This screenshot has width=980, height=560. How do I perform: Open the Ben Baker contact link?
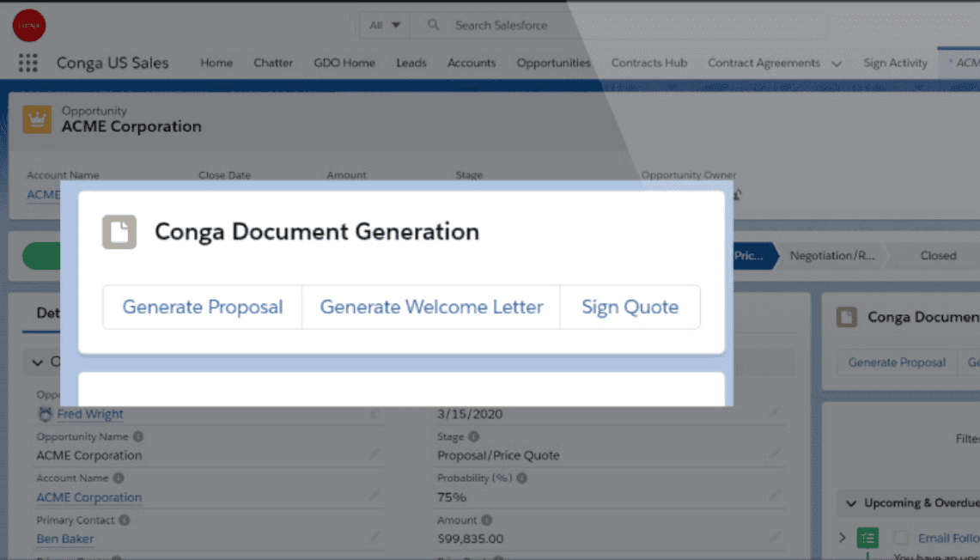tap(65, 539)
